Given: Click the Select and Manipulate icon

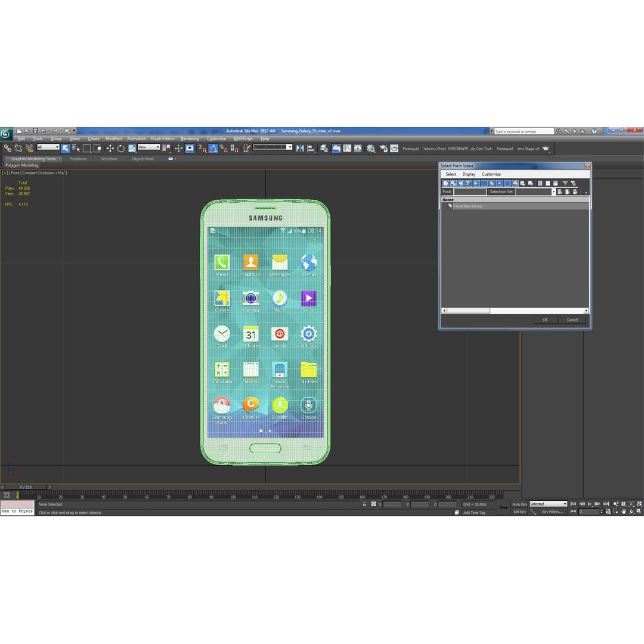Looking at the screenshot, I should pyautogui.click(x=179, y=148).
